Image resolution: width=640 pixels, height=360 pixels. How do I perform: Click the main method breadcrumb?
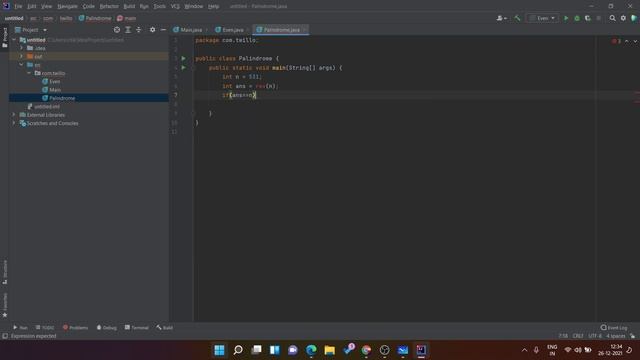pos(127,18)
